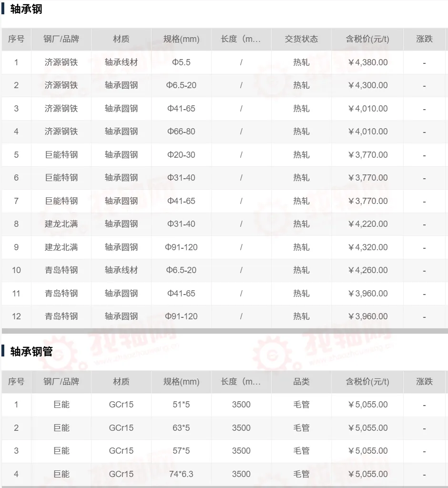The width and height of the screenshot is (448, 488).
Task: Click the 轴承钢 table horizontal scrollbar
Action: coord(225,331)
